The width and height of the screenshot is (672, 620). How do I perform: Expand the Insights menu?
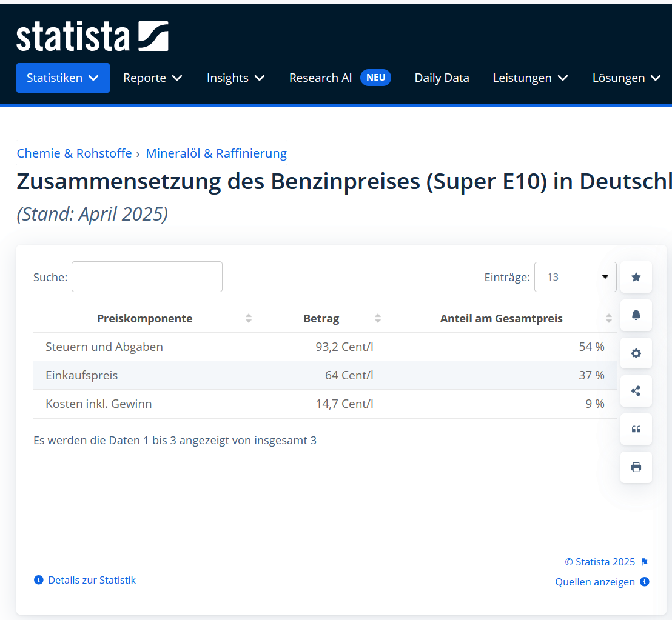pos(236,78)
